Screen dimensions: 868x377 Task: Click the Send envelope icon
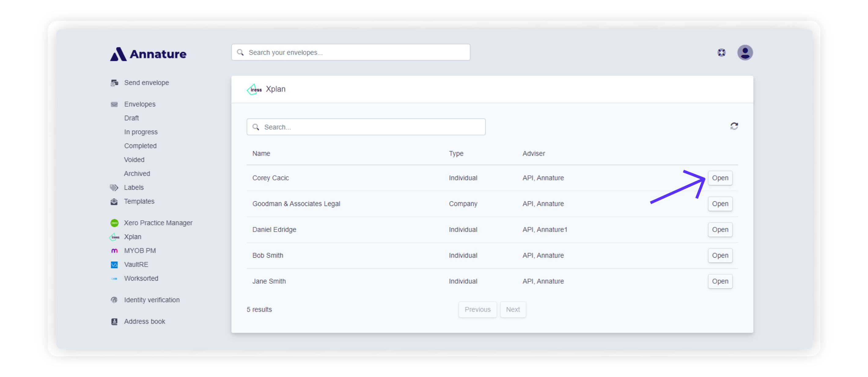point(115,83)
